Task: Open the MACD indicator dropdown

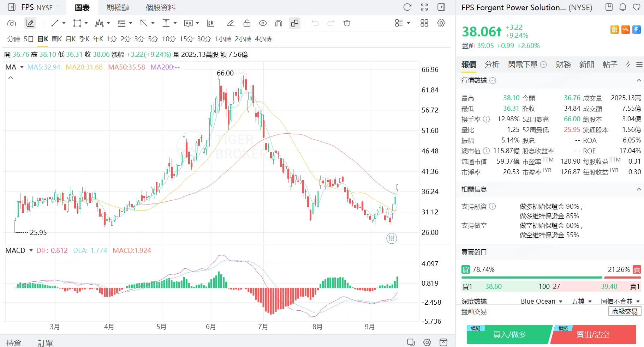Action: [31, 250]
